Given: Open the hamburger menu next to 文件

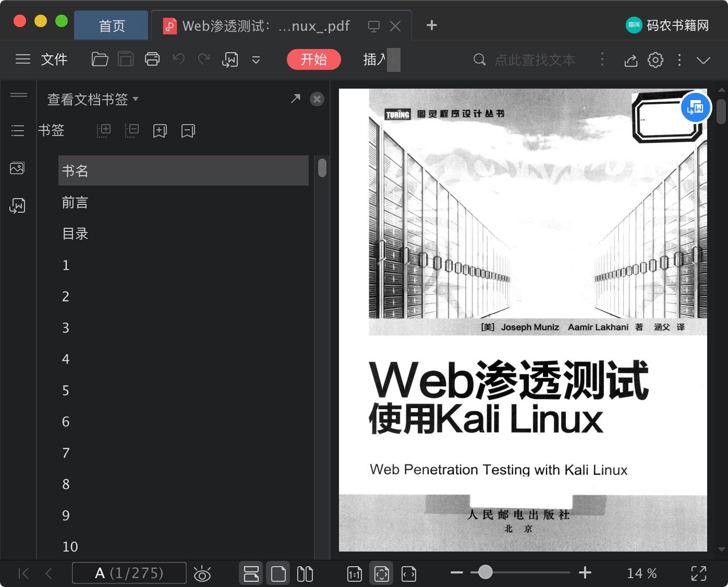Looking at the screenshot, I should click(x=23, y=59).
